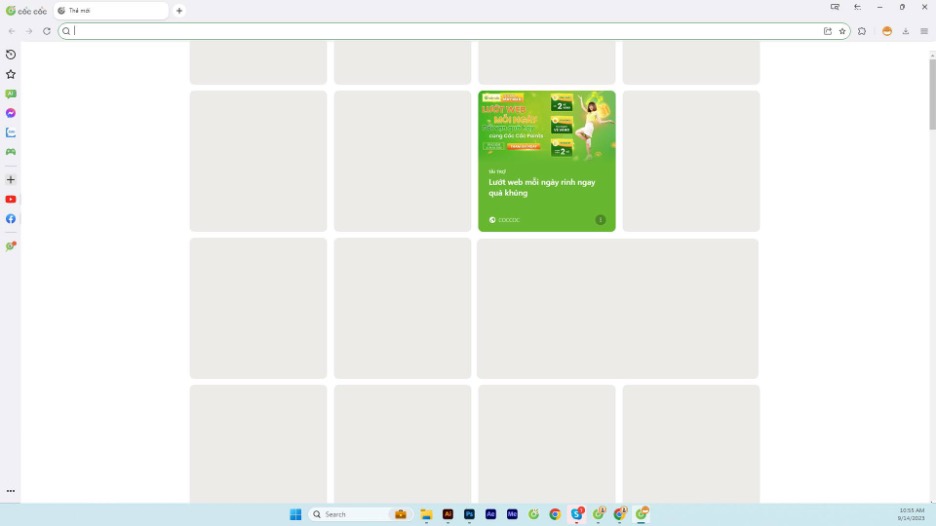Open the Downloads toolbar icon
This screenshot has height=526, width=936.
pos(906,31)
